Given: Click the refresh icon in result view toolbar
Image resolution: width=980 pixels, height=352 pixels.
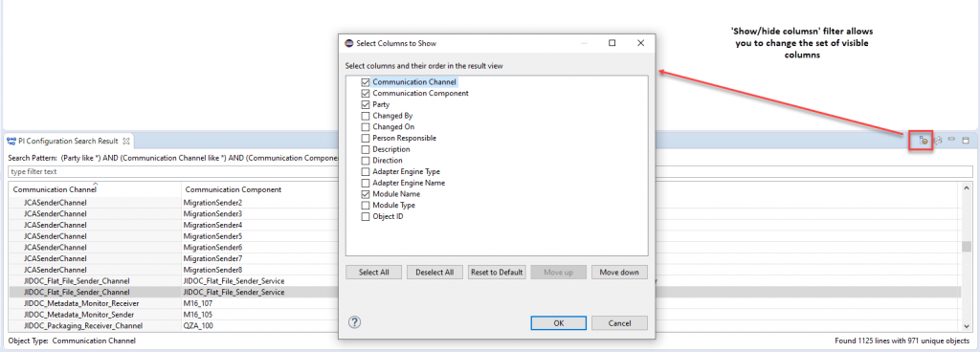Looking at the screenshot, I should (x=938, y=141).
